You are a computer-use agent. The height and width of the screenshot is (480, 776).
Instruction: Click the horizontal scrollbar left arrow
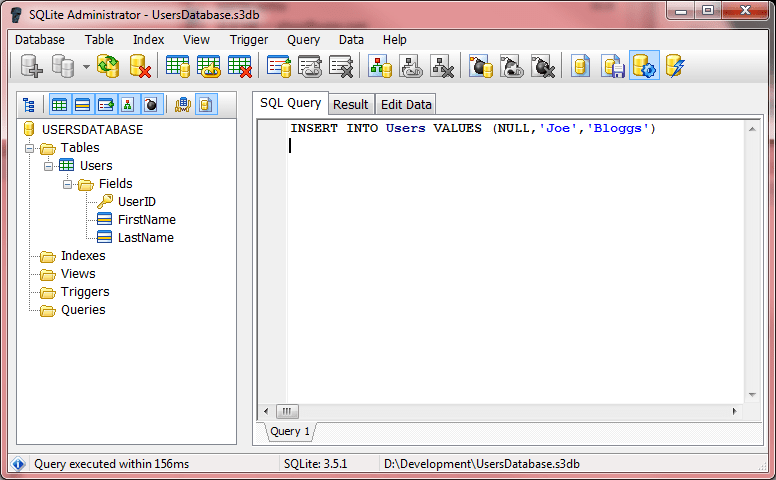click(x=266, y=411)
